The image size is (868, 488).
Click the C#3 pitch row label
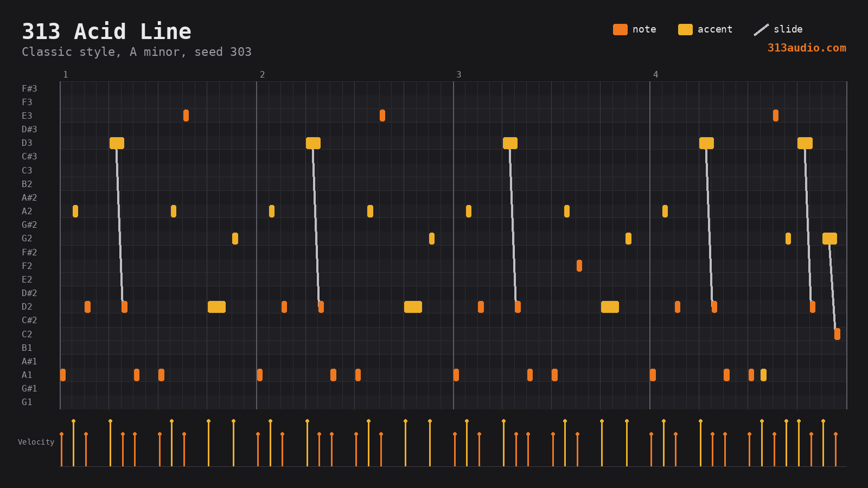click(x=29, y=156)
